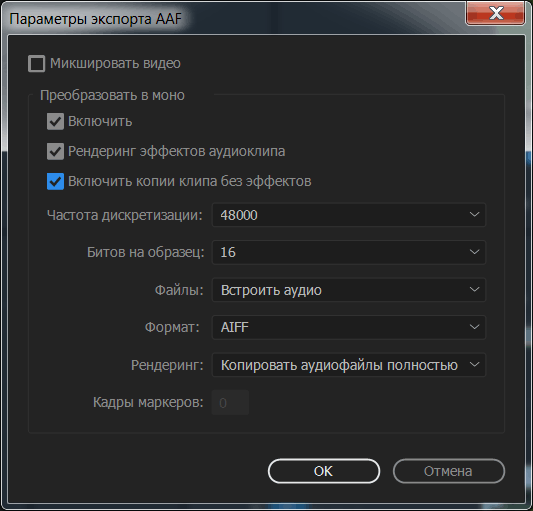
Task: Expand the Рендеринг dropdown list
Action: pos(349,365)
